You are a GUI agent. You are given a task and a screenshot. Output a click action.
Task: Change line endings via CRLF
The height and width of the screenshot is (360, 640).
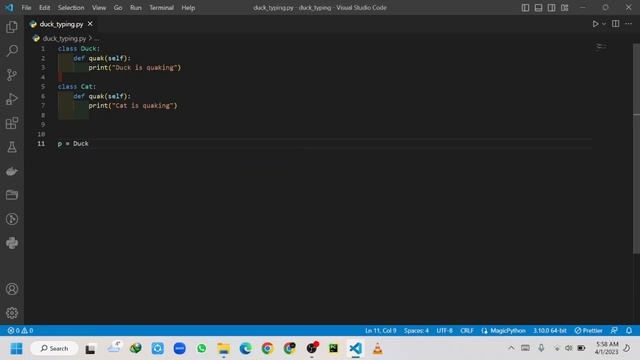click(x=467, y=330)
